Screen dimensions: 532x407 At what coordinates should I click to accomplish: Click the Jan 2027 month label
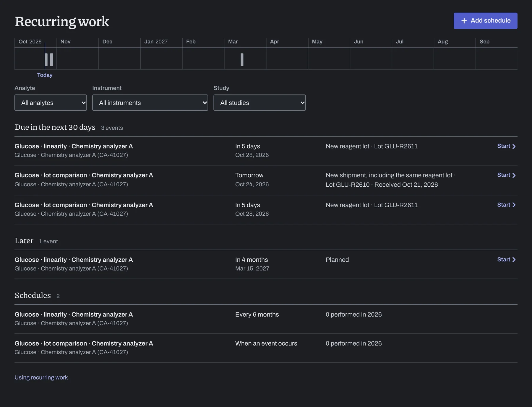pos(156,42)
